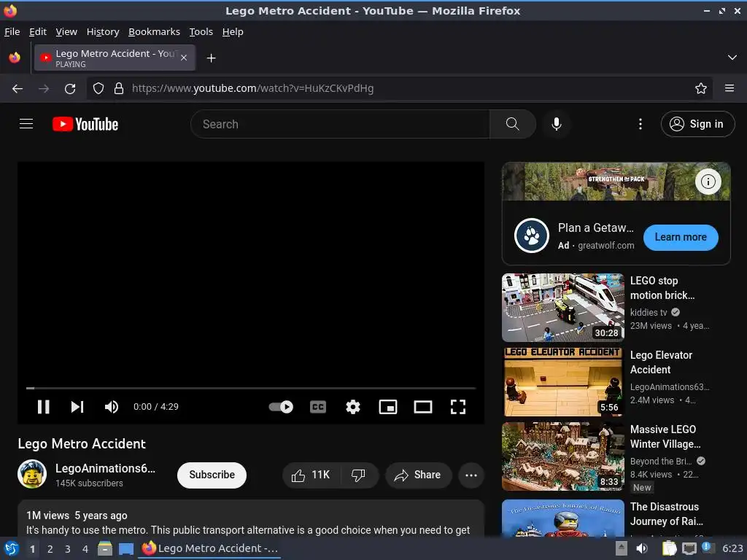
Task: Open the LegoAnimations6... channel name link
Action: 105,468
